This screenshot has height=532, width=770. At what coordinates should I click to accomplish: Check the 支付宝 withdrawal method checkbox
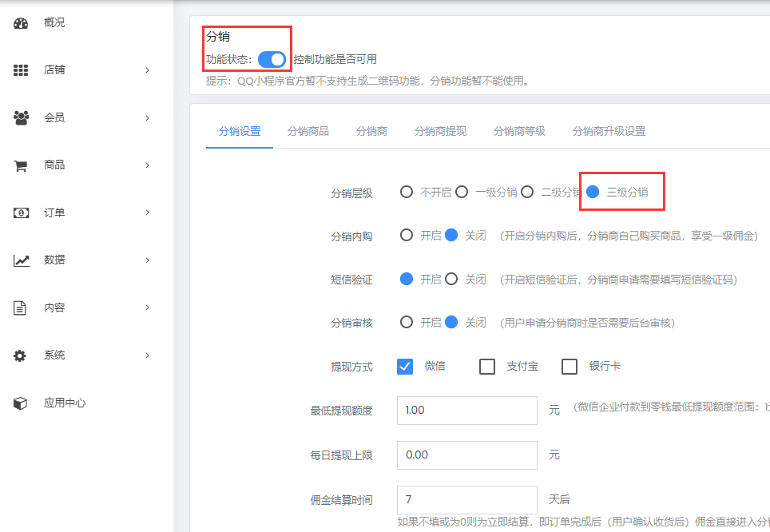[487, 367]
